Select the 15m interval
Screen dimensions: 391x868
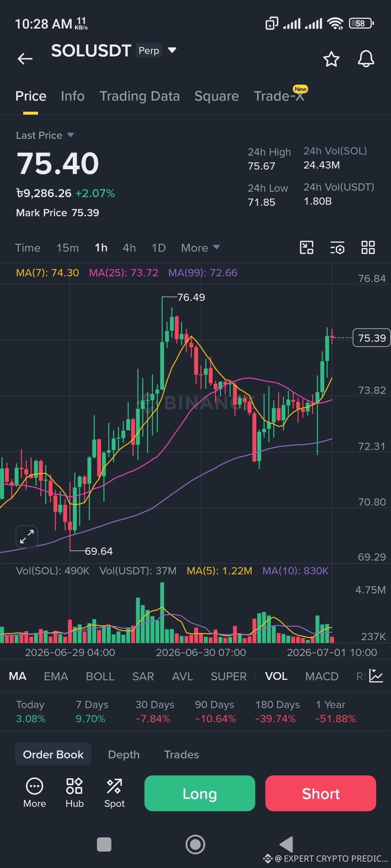(x=67, y=248)
